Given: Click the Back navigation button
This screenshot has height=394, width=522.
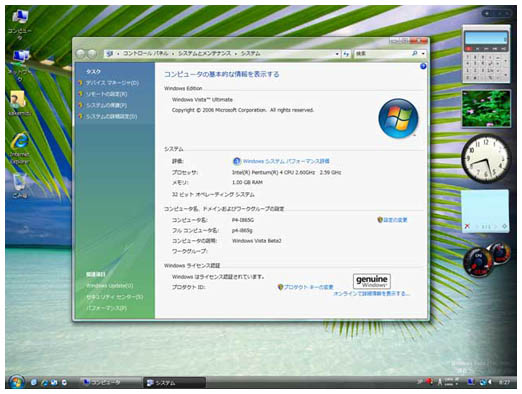Looking at the screenshot, I should (x=81, y=53).
